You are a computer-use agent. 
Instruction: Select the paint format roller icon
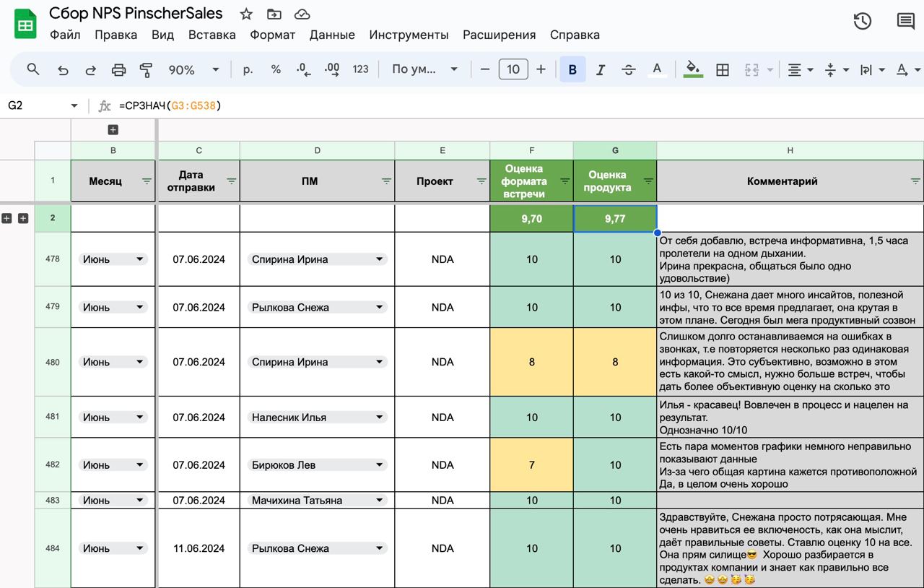tap(146, 70)
